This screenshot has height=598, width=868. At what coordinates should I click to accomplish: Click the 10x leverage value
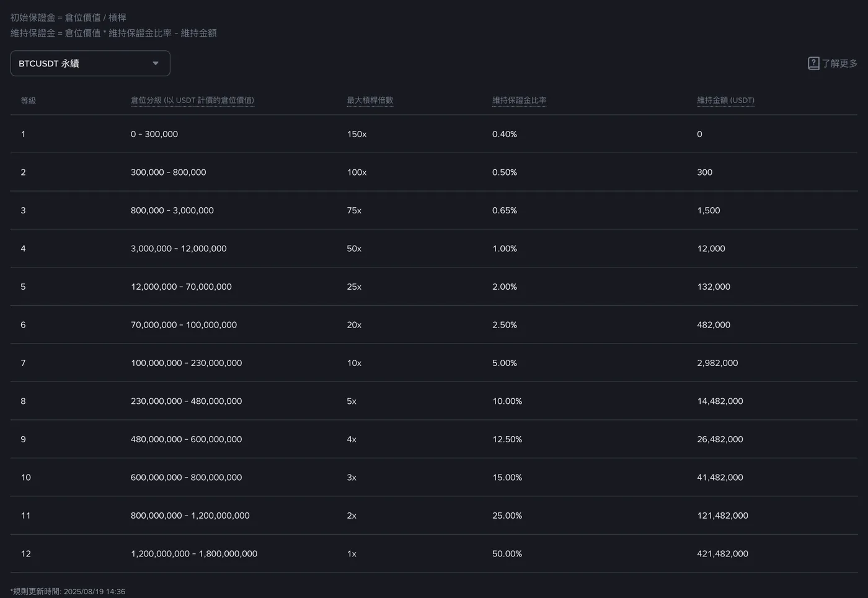point(354,363)
